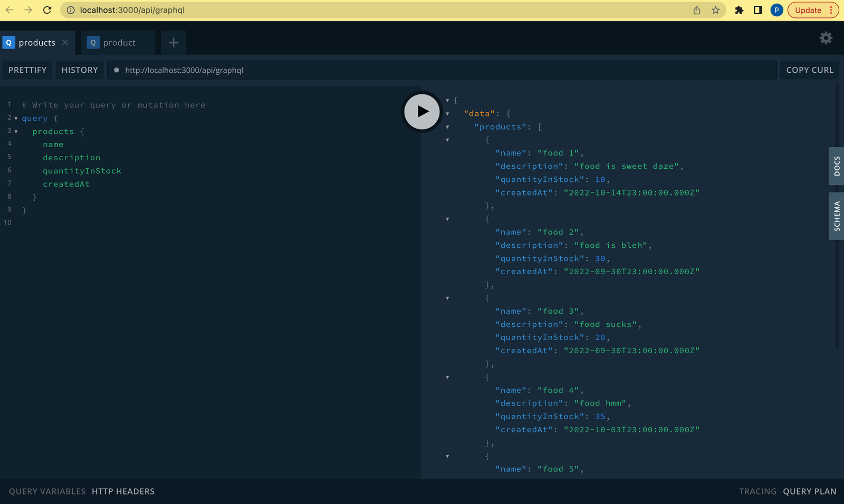Go back in browser history
Image resolution: width=844 pixels, height=504 pixels.
9,10
